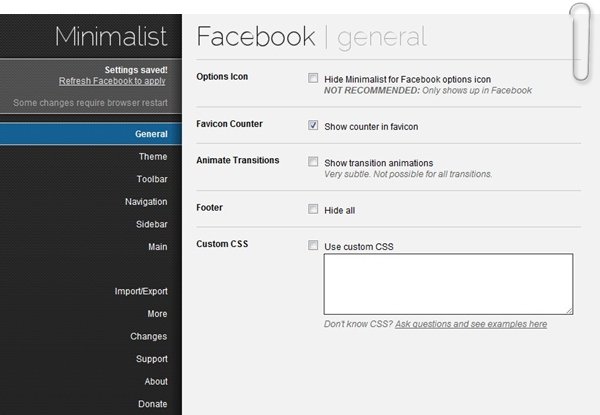Enable Show transition animations checkbox

(313, 161)
